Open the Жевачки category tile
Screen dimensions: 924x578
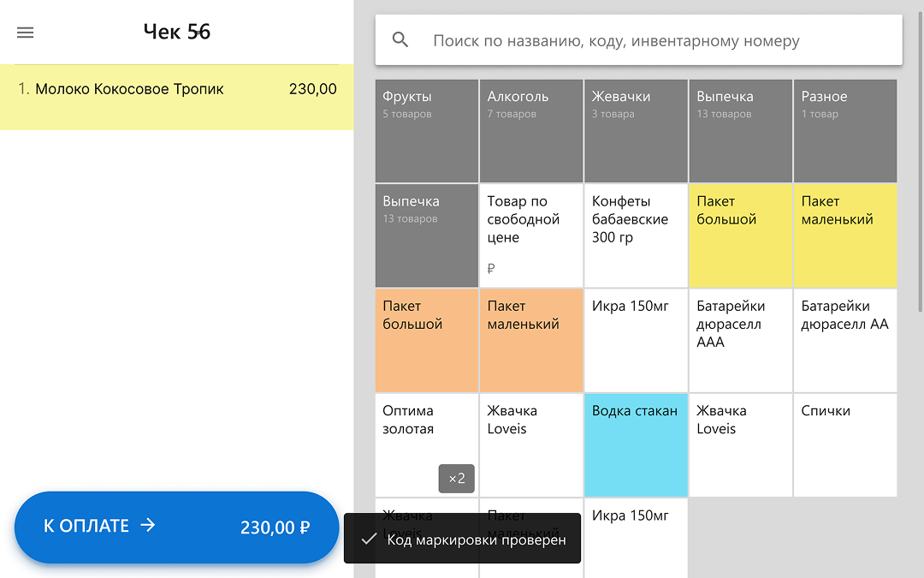636,131
